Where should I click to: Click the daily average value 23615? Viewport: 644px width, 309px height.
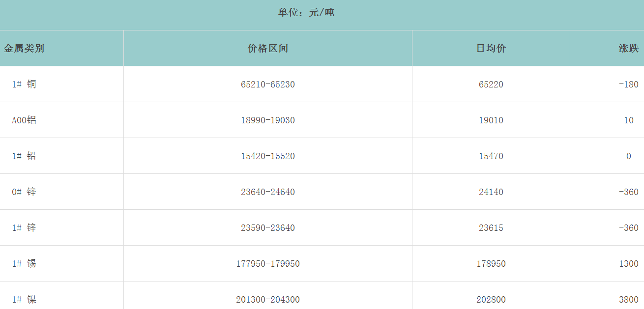pyautogui.click(x=491, y=228)
